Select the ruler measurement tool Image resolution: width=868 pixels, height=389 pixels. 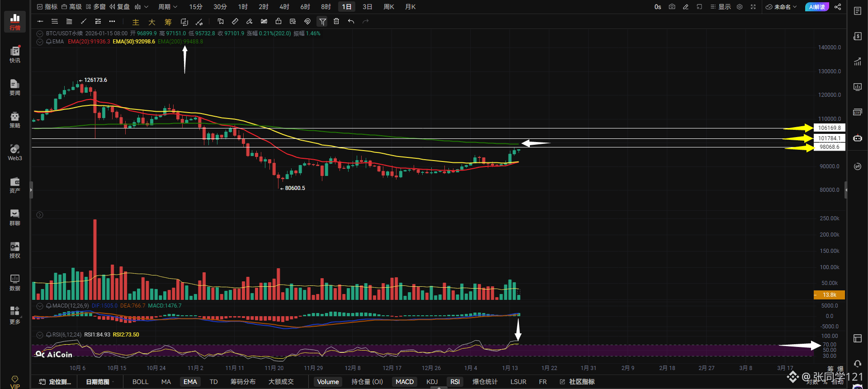tap(235, 21)
